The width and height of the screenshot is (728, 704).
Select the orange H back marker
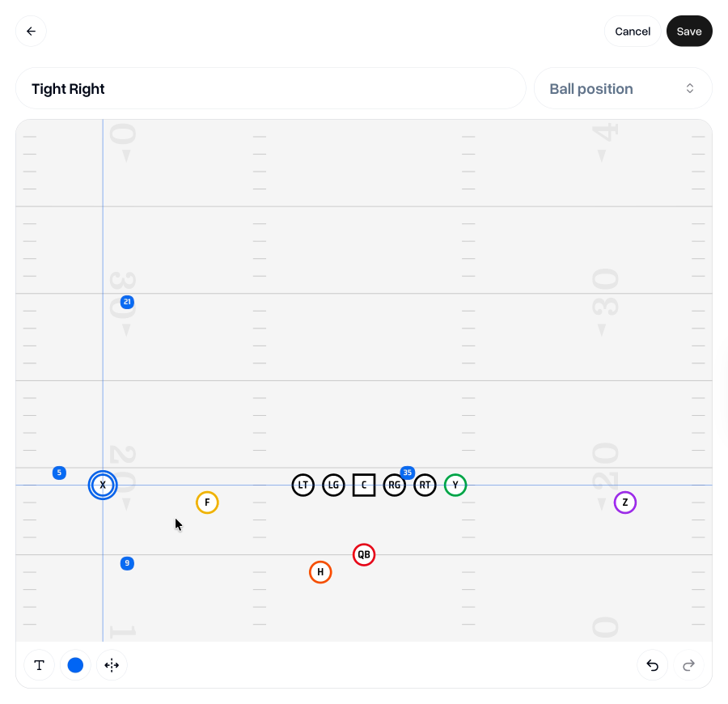pos(320,572)
